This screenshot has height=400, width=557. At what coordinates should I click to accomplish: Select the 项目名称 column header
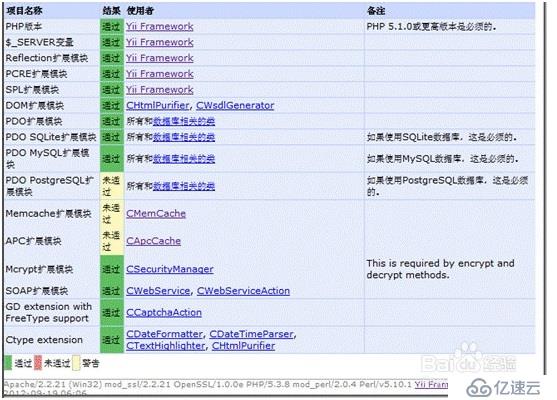pos(24,11)
